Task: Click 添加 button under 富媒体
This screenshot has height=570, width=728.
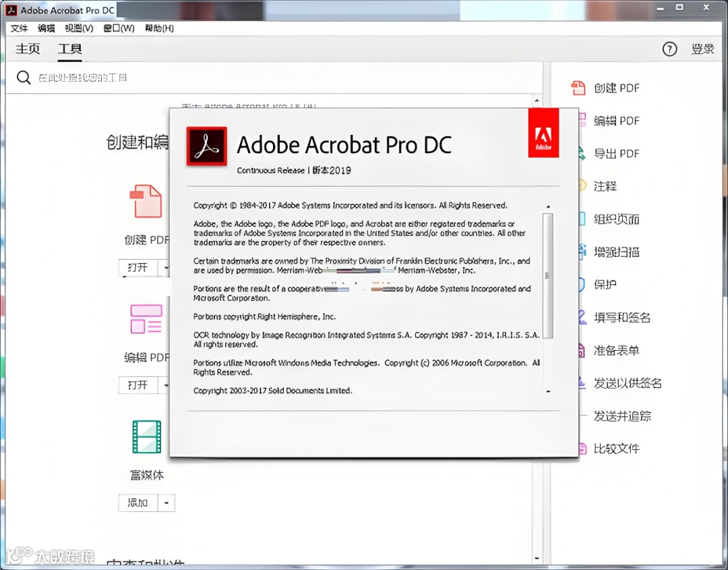Action: 138,503
